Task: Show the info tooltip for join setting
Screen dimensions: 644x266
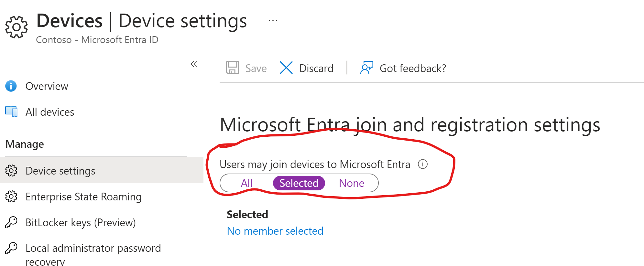Action: point(423,165)
